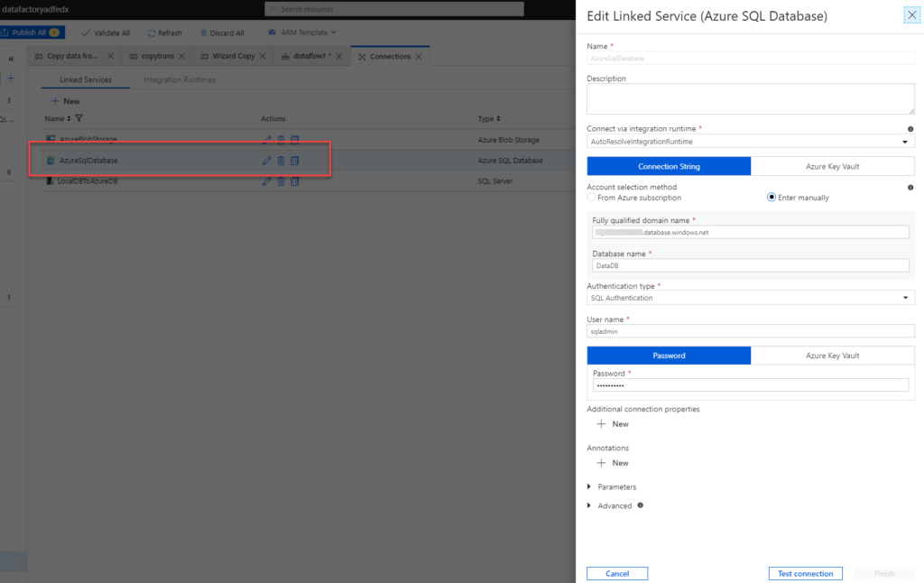Click the User name field

click(750, 331)
